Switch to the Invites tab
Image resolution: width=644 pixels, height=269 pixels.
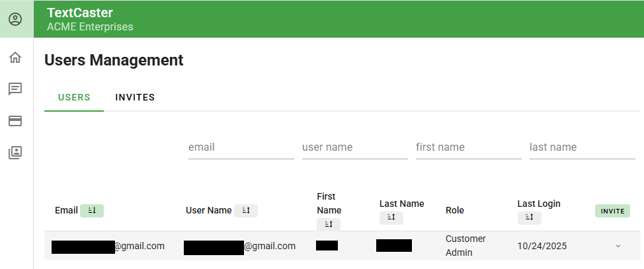[135, 97]
